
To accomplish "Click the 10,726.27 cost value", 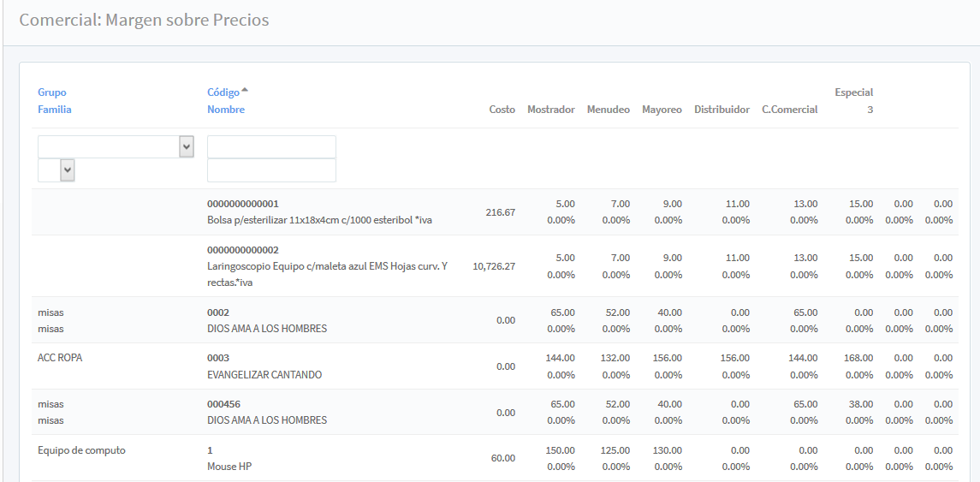I will (x=494, y=266).
